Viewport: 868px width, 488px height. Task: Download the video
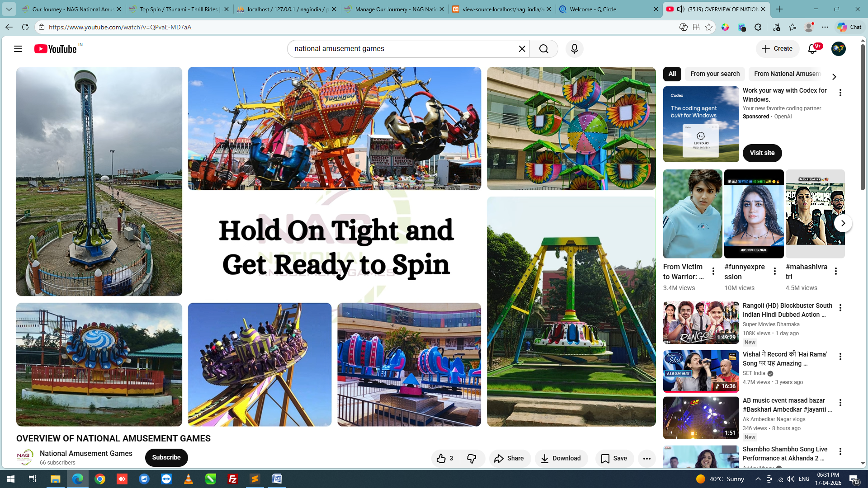[561, 458]
